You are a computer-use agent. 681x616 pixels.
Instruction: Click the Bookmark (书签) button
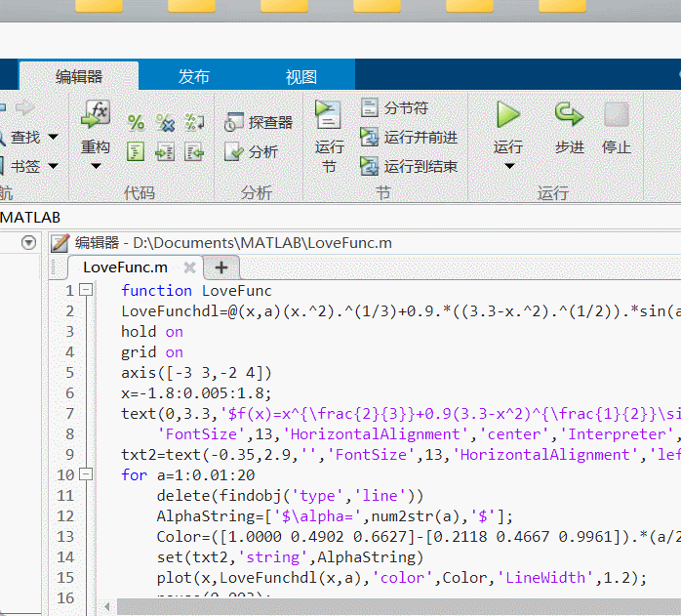point(20,166)
